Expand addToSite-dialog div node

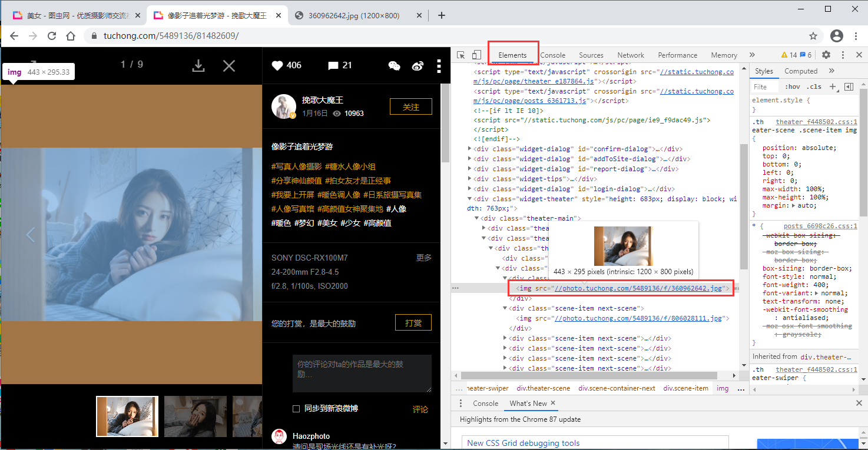(470, 159)
